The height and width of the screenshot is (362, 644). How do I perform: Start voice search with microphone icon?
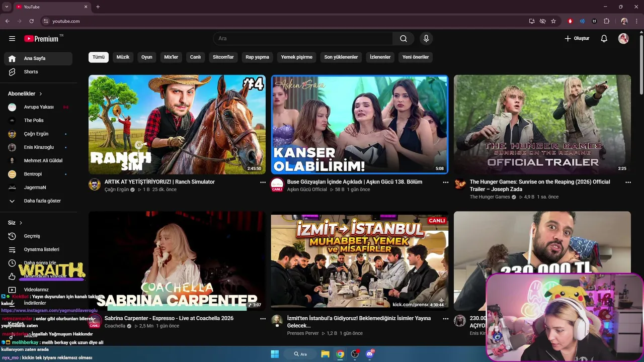pyautogui.click(x=426, y=39)
